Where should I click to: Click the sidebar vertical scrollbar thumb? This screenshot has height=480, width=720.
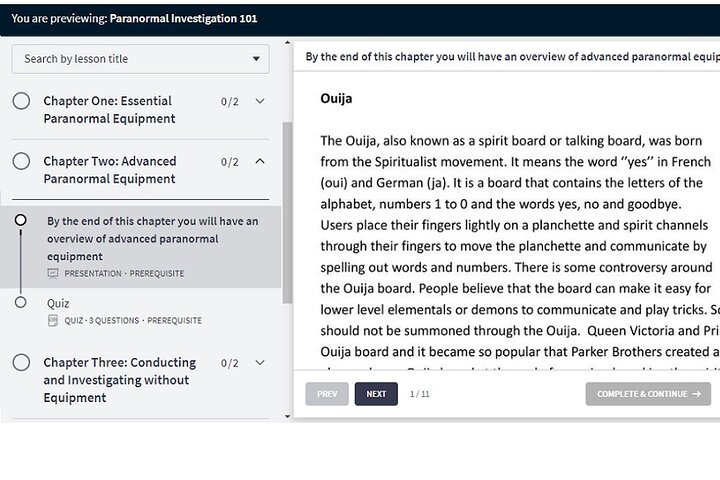287,213
